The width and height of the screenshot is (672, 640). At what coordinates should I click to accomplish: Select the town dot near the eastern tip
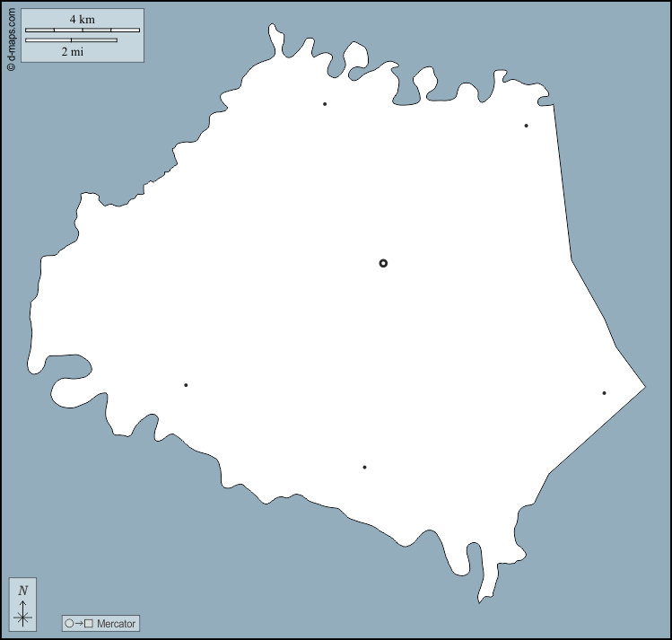pyautogui.click(x=604, y=393)
